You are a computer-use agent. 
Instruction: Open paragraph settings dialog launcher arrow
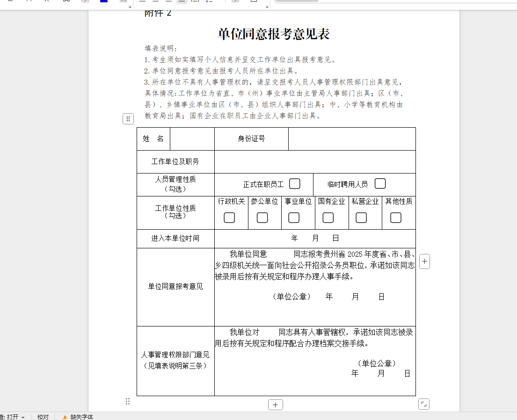point(267,6)
